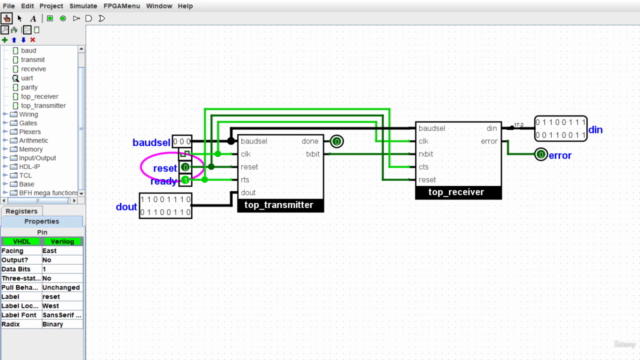Select baud circuit in tree
The width and height of the screenshot is (640, 360).
(28, 51)
